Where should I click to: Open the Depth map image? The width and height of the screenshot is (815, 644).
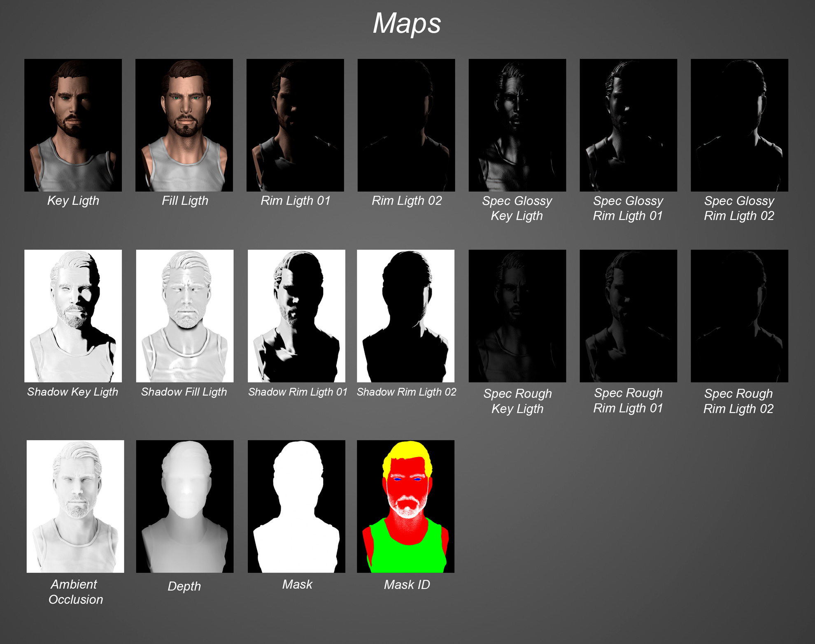(x=185, y=507)
